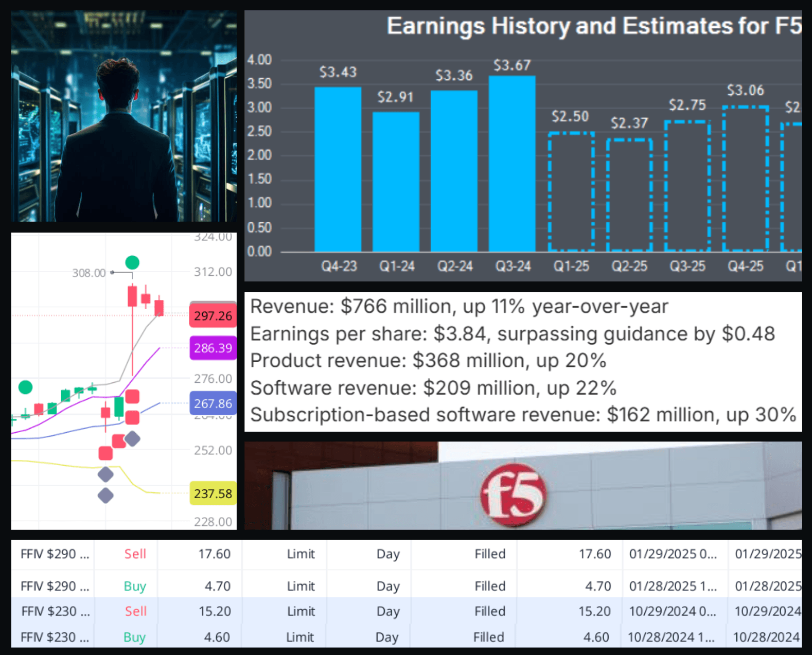812x655 pixels.
Task: Select the Revenue $766 million line
Action: click(x=459, y=307)
